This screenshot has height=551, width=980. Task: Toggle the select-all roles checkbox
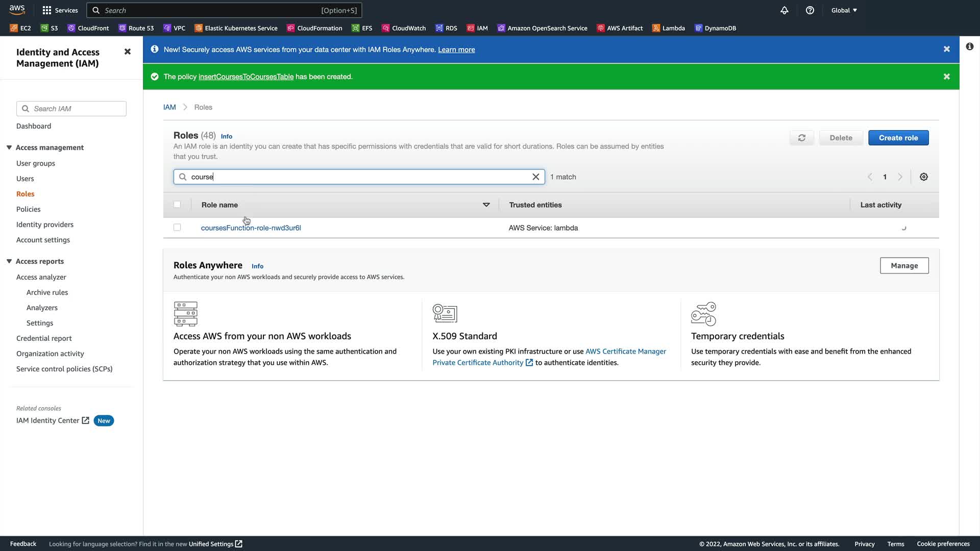(177, 205)
